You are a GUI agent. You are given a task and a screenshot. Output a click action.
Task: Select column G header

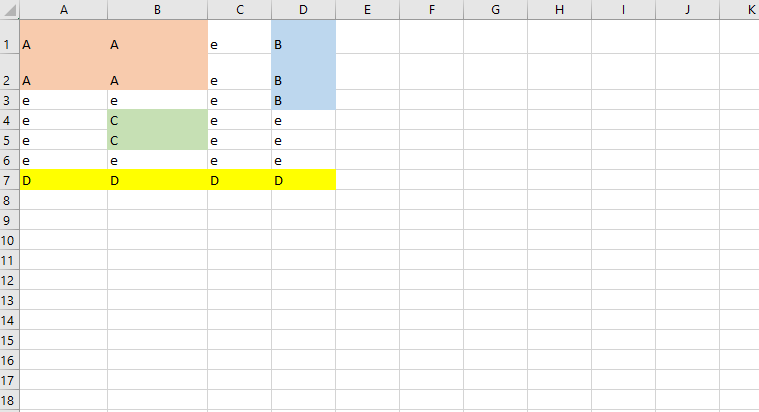tap(495, 10)
